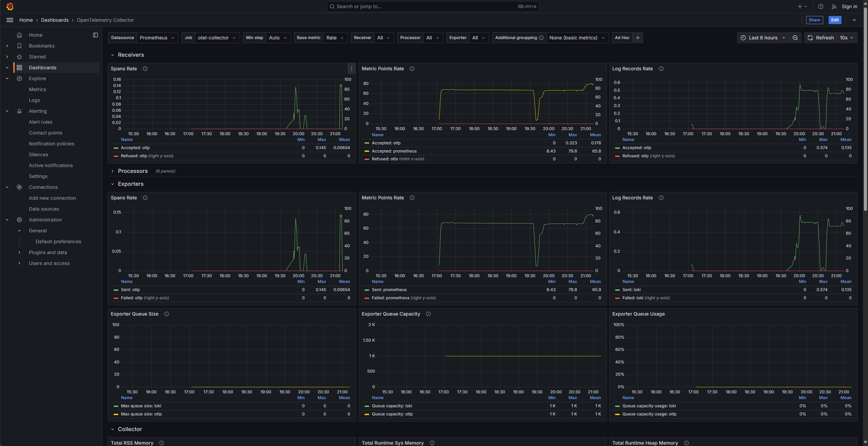Open the Base metric Rate dropdown
Image resolution: width=868 pixels, height=446 pixels.
click(335, 38)
